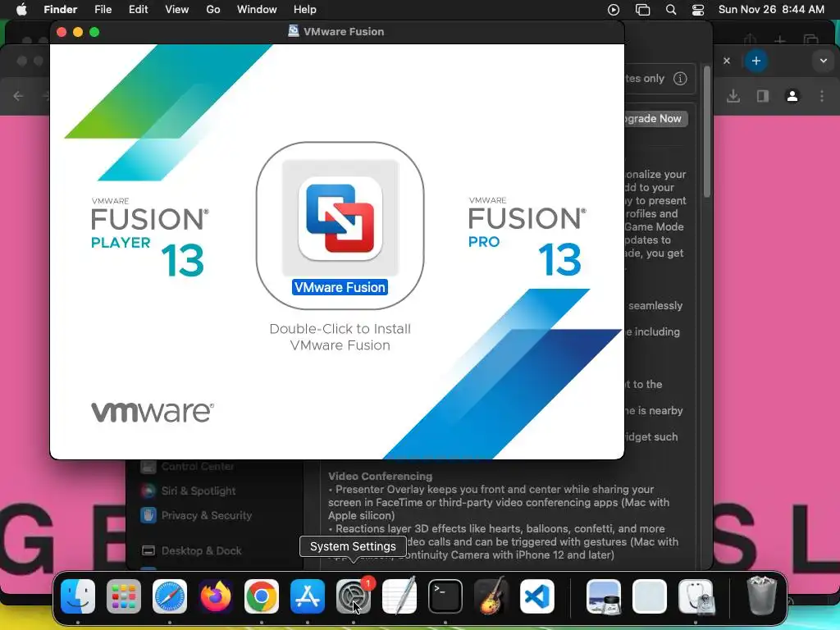This screenshot has width=840, height=630.
Task: Open the browser profile icon
Action: click(x=792, y=96)
